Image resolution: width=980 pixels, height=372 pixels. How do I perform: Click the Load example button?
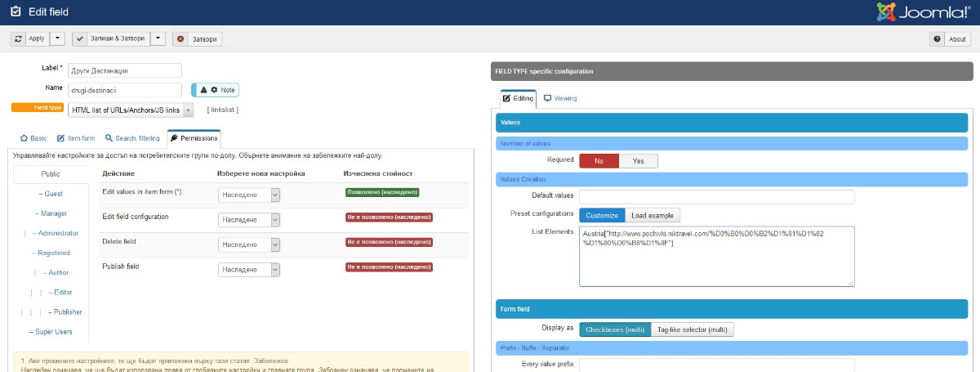point(653,215)
